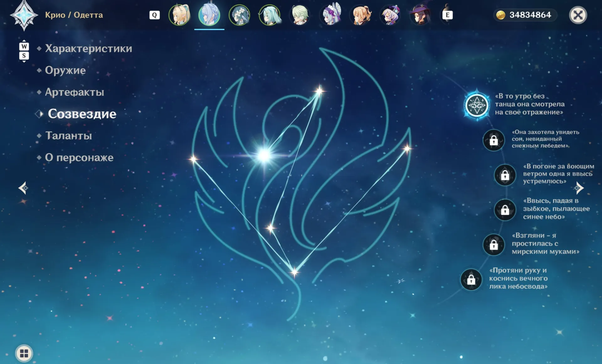The height and width of the screenshot is (364, 602).
Task: Open the Артефакты menu
Action: pos(74,92)
